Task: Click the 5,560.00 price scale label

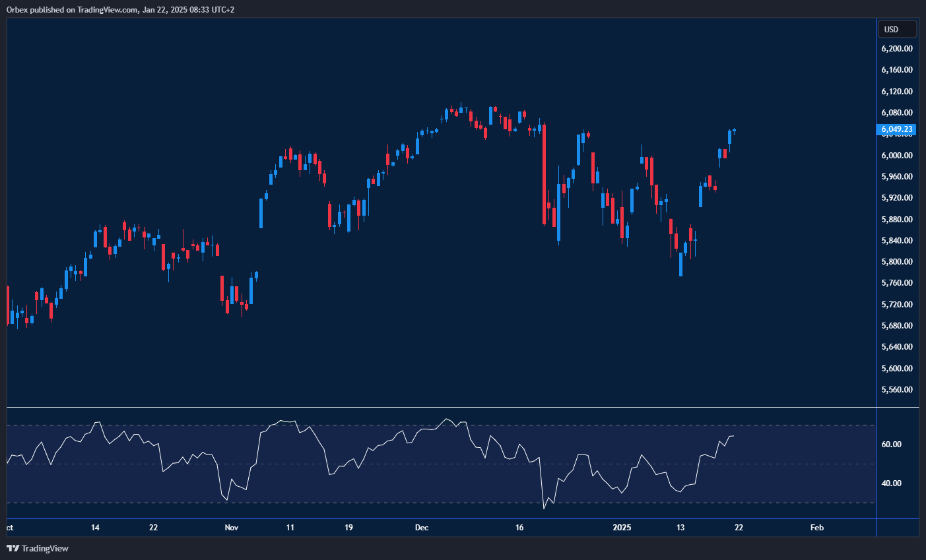Action: (898, 389)
